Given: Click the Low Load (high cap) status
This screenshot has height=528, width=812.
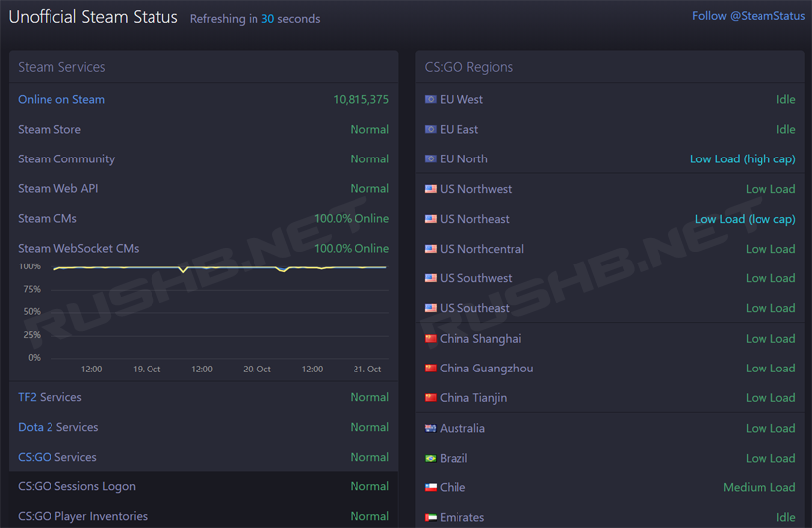Looking at the screenshot, I should pyautogui.click(x=743, y=158).
